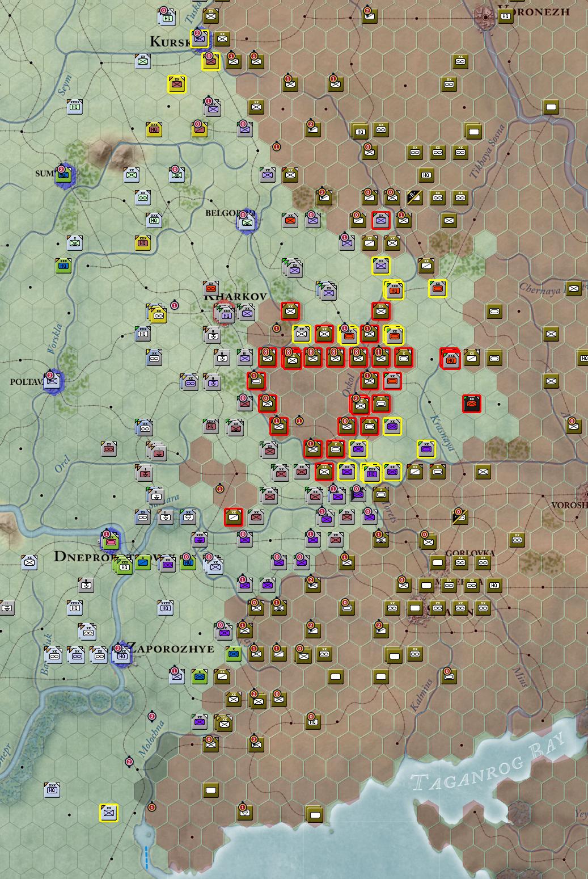
Task: Click supply marker 1 west of Kharkov
Action: [175, 305]
